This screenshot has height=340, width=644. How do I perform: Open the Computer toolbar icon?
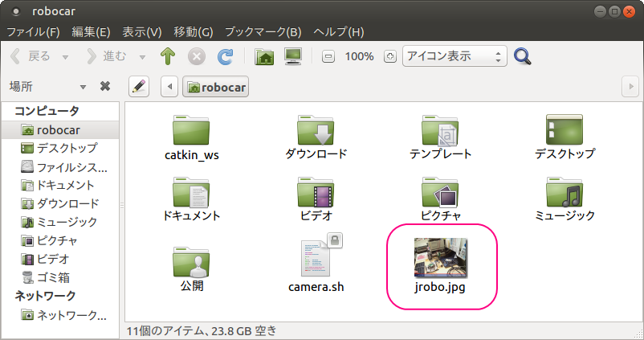point(293,56)
